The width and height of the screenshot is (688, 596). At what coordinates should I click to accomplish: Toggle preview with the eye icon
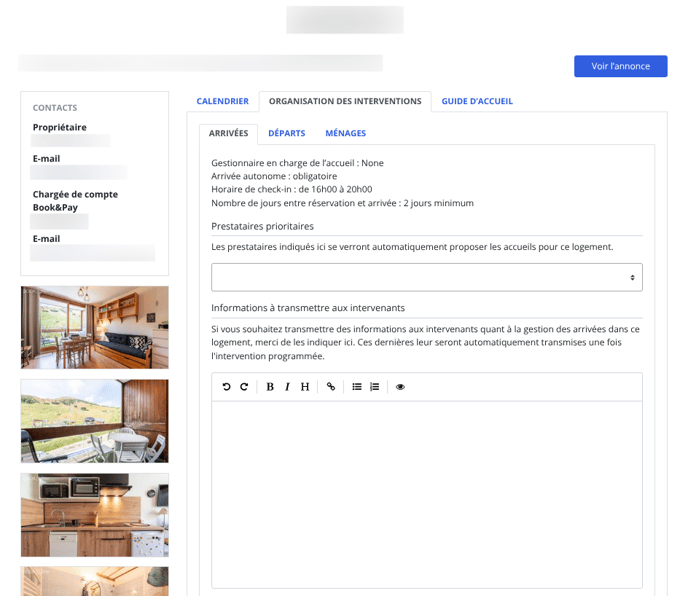click(x=400, y=387)
